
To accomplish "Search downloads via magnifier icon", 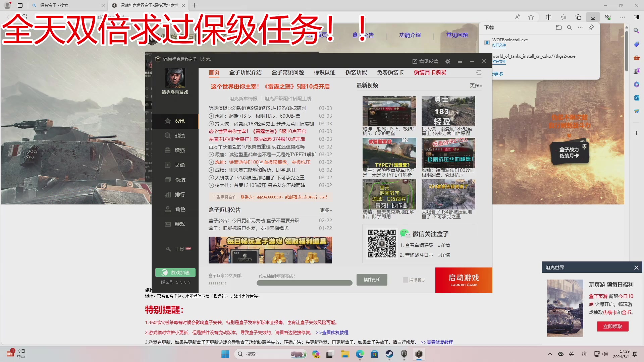I will pyautogui.click(x=569, y=27).
